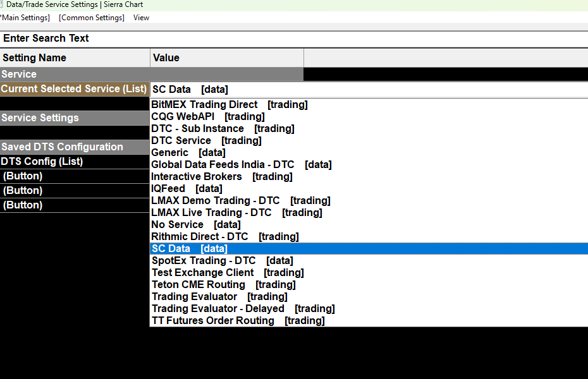
Task: Select Trading Evaluator [trading] service
Action: [369, 296]
